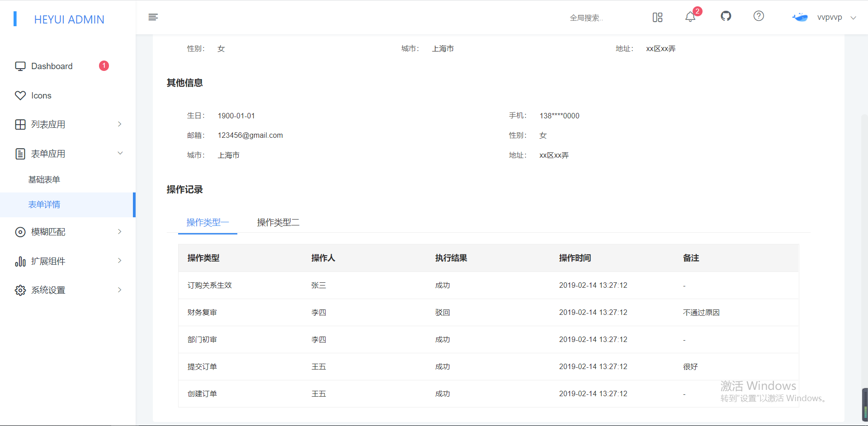Click the 备注 column header
868x426 pixels.
tap(691, 258)
